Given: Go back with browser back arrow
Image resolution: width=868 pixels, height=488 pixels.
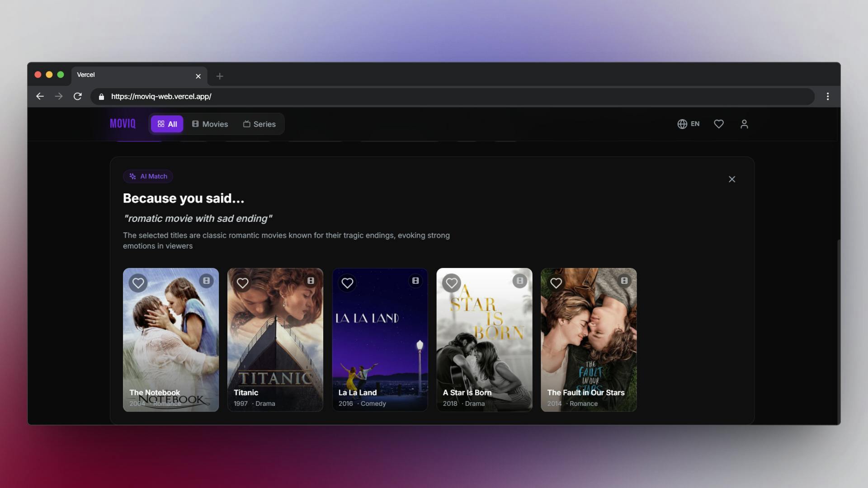Looking at the screenshot, I should coord(40,96).
